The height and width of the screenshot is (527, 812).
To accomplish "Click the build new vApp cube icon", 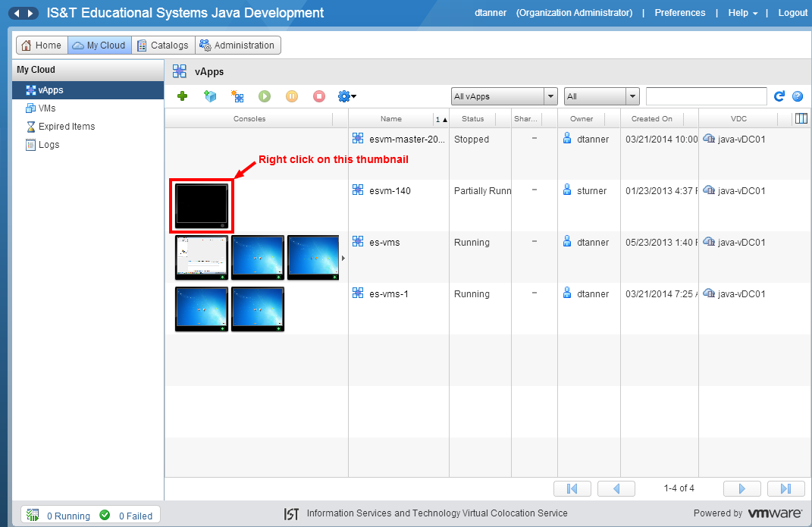I will (x=210, y=96).
